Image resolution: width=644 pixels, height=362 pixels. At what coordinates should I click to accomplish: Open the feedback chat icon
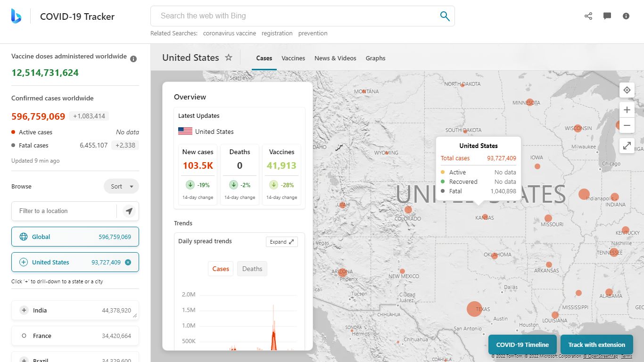coord(607,16)
